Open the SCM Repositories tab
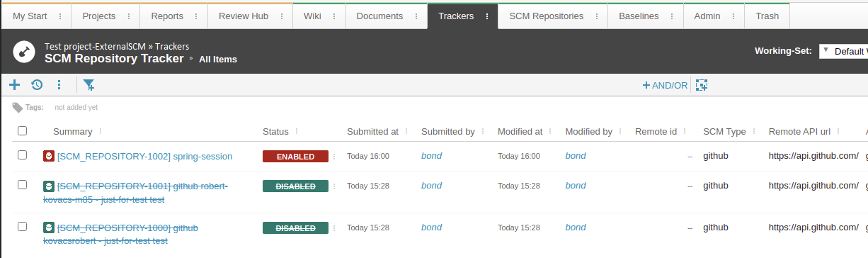This screenshot has width=868, height=258. [x=547, y=16]
